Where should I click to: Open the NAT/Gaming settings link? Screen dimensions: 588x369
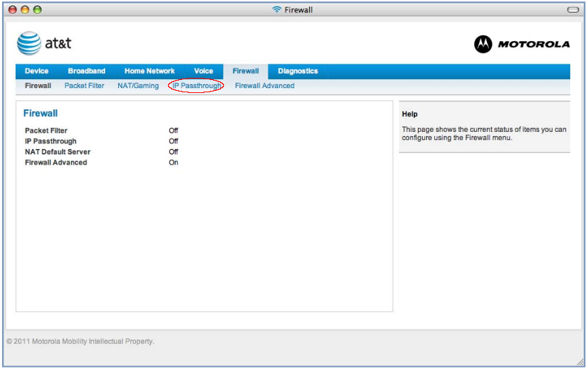pos(138,86)
